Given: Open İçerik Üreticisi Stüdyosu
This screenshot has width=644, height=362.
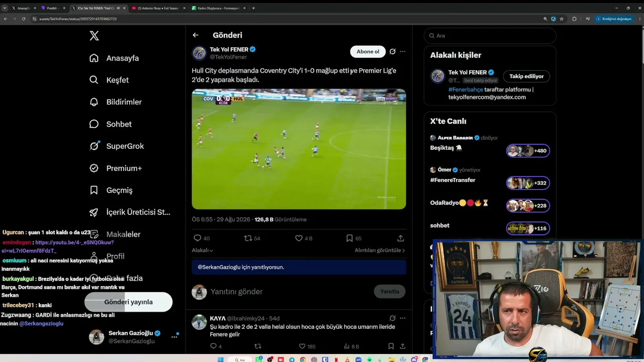Looking at the screenshot, I should point(130,212).
